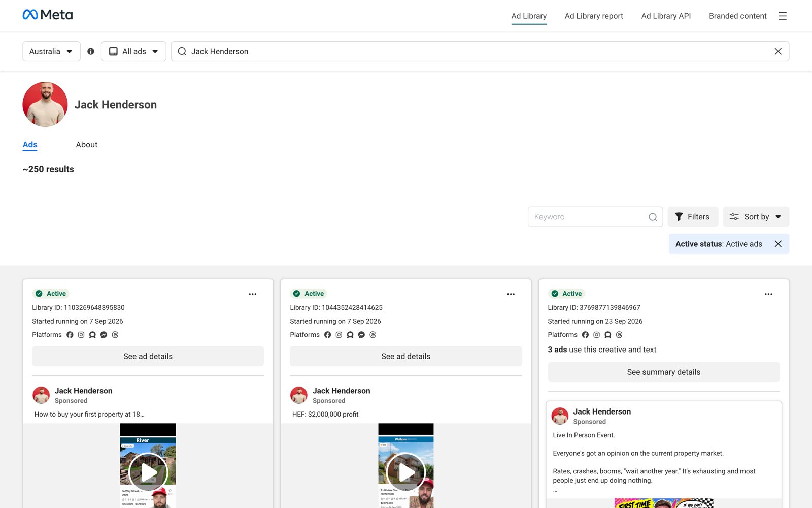The image size is (812, 508).
Task: See ad details for ad 1103269648895830
Action: click(148, 356)
